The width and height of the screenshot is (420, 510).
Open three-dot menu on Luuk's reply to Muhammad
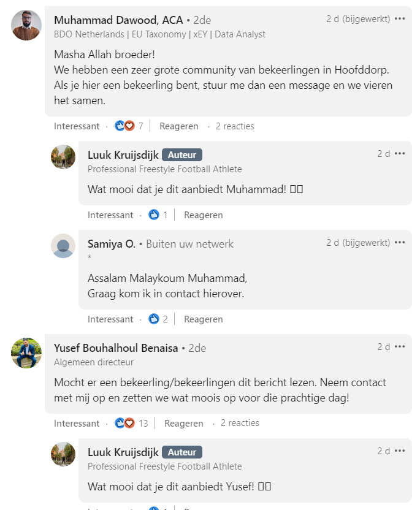pyautogui.click(x=400, y=153)
